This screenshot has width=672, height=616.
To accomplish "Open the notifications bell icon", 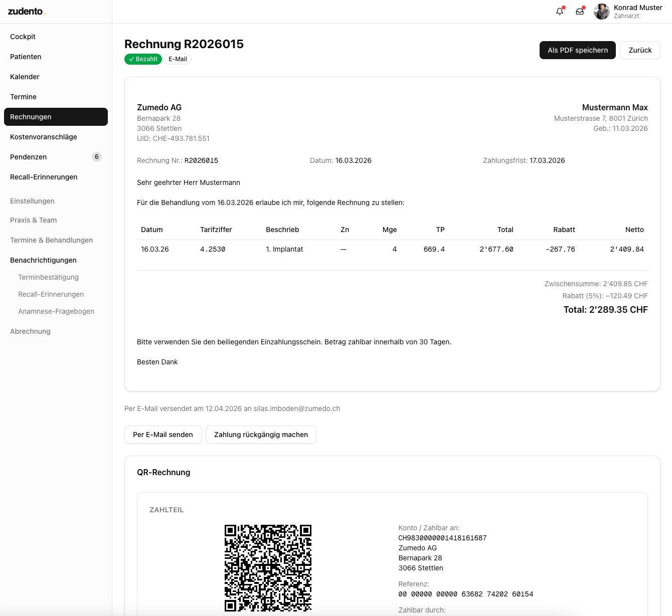I will click(560, 12).
